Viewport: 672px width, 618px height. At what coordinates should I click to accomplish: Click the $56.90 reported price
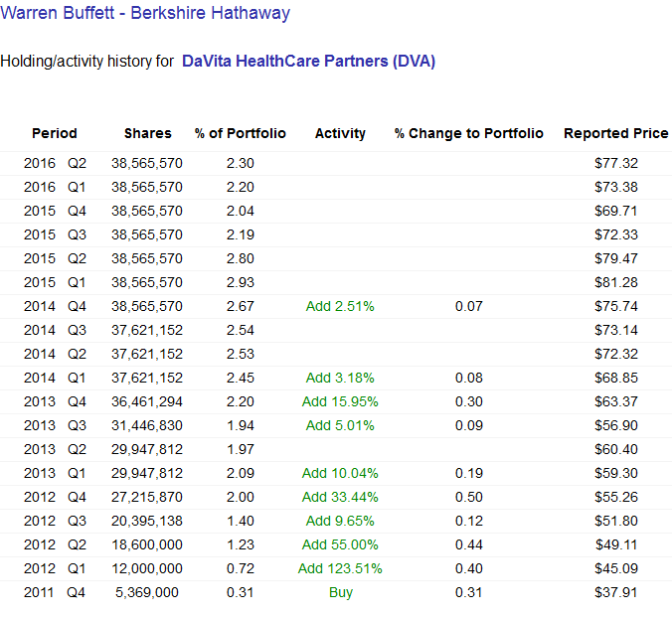[x=616, y=425]
